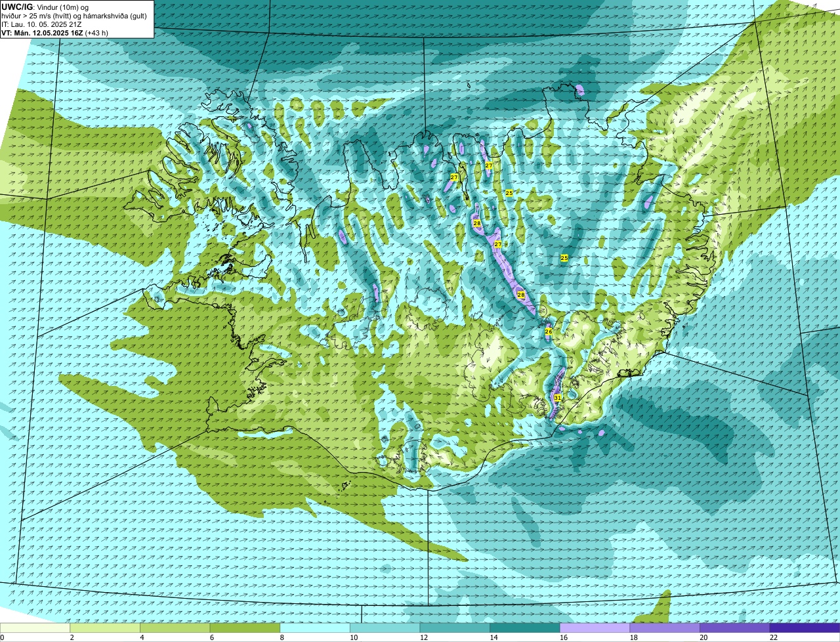Pick the 12–14 m/s teal legend swatch
The image size is (840, 642).
455,628
